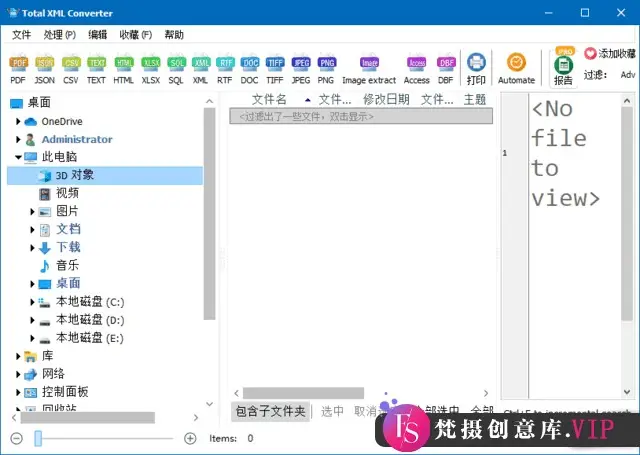Sort by the 文件名 column header
This screenshot has width=640, height=455.
point(269,99)
